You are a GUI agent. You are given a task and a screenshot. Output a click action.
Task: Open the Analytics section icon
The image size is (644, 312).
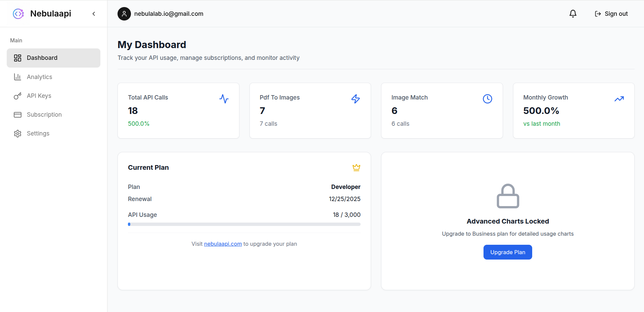[x=17, y=77]
